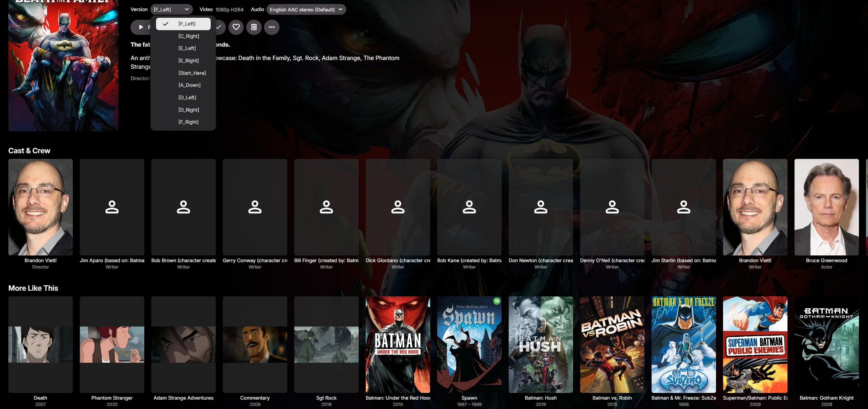Open Superman/Batman: Public Enemies poster
This screenshot has width=868, height=409.
pyautogui.click(x=755, y=344)
